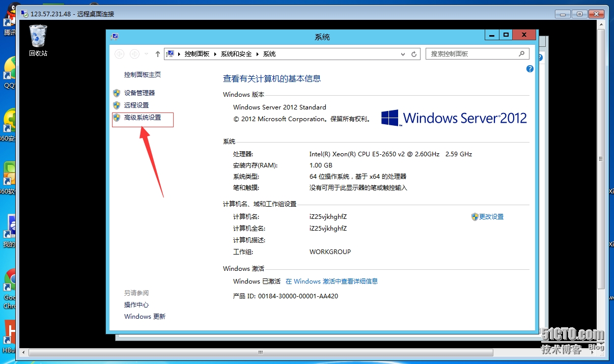Click the computer icon in address bar

(x=171, y=53)
